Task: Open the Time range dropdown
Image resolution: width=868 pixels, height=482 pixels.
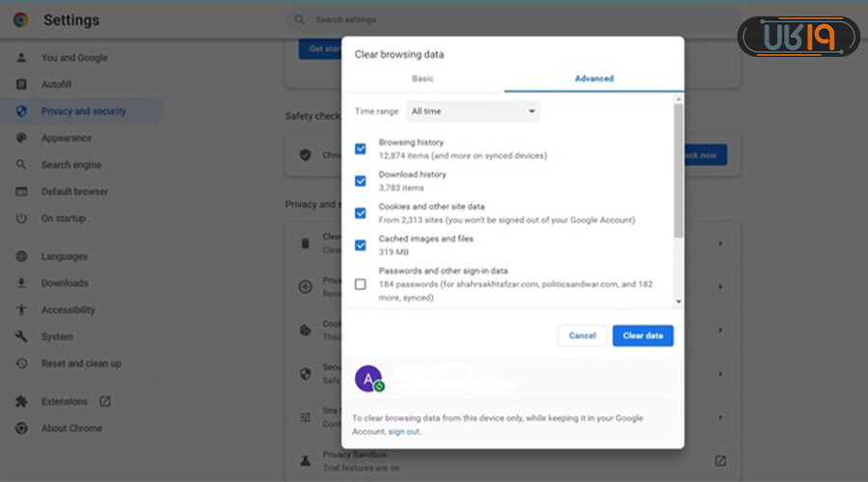Action: pos(473,112)
